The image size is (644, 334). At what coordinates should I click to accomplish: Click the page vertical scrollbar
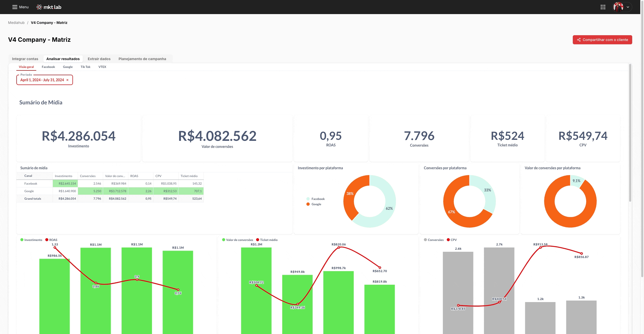[x=642, y=138]
